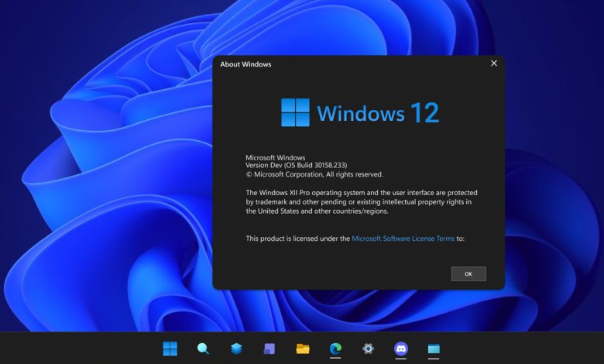Switch to Discord from the taskbar
The image size is (604, 364).
coord(401,349)
